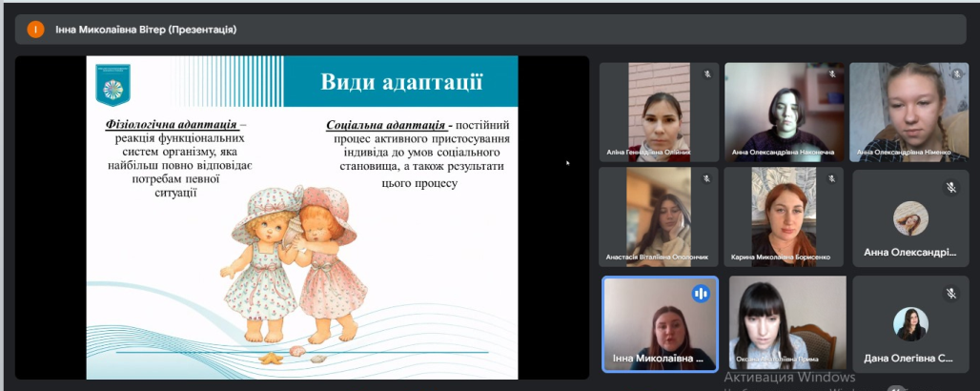
Task: Click the university crest logo on slide
Action: click(x=112, y=85)
